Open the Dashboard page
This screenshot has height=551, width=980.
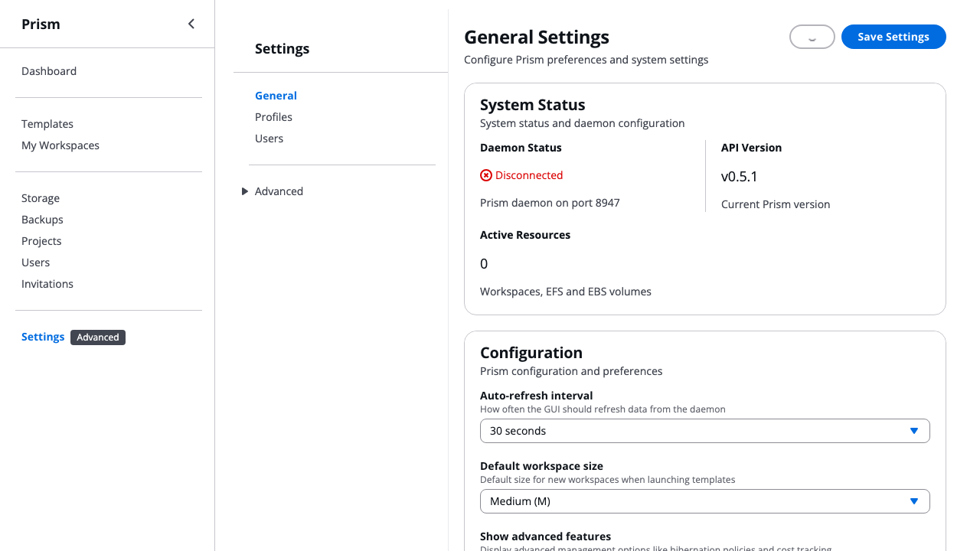(49, 71)
